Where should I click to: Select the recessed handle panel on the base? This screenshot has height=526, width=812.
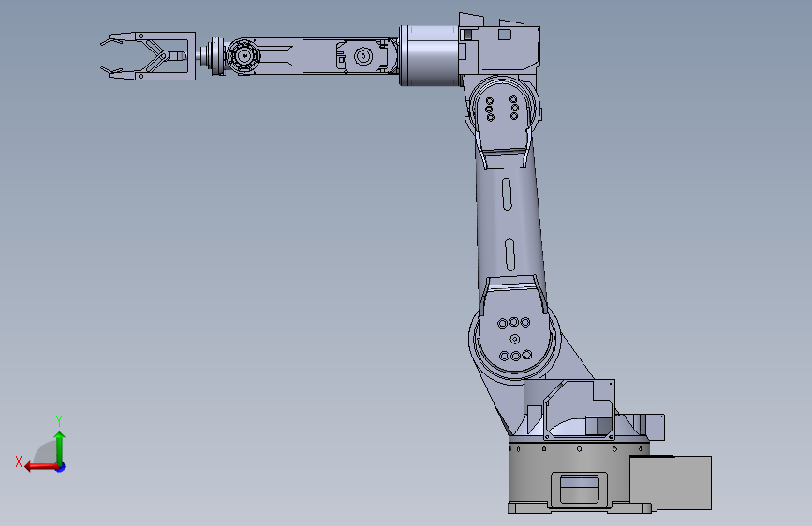pyautogui.click(x=579, y=488)
